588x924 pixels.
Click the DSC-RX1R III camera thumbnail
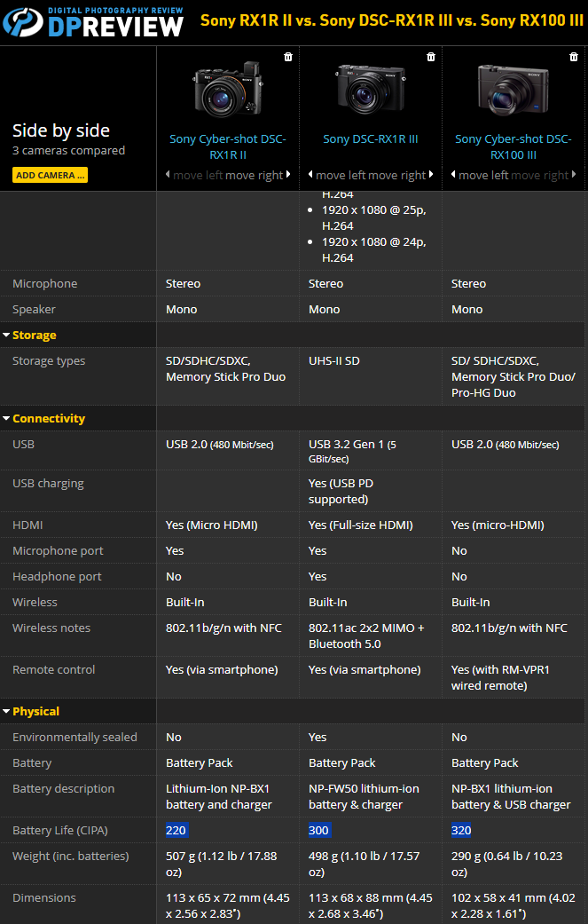coord(370,89)
